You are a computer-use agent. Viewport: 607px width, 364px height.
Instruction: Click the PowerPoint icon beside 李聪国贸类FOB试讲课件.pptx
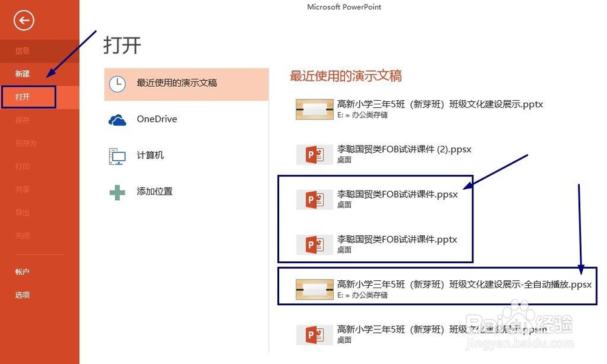314,243
